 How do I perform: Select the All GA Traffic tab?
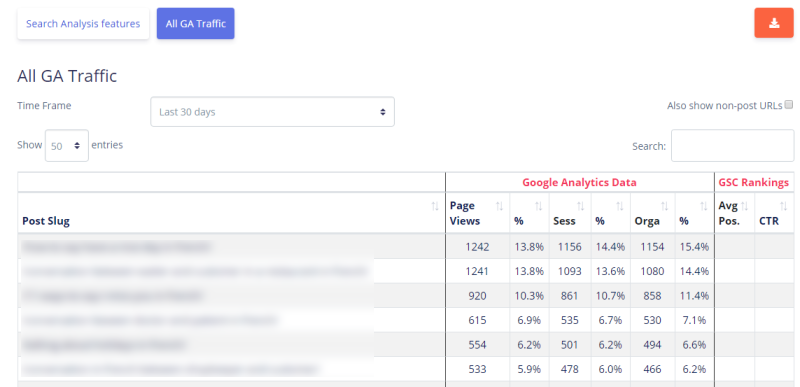[195, 23]
